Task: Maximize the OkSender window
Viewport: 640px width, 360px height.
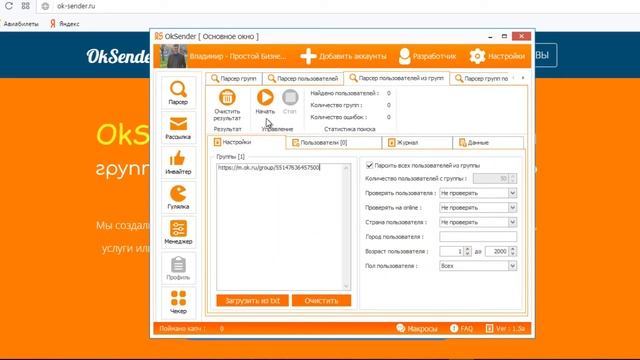Action: pyautogui.click(x=504, y=36)
